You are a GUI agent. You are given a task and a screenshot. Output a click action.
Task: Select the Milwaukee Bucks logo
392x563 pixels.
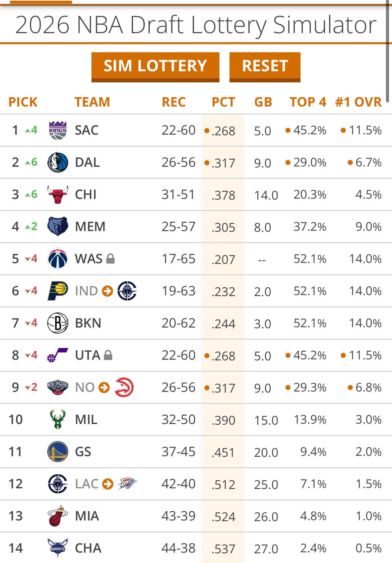point(58,420)
